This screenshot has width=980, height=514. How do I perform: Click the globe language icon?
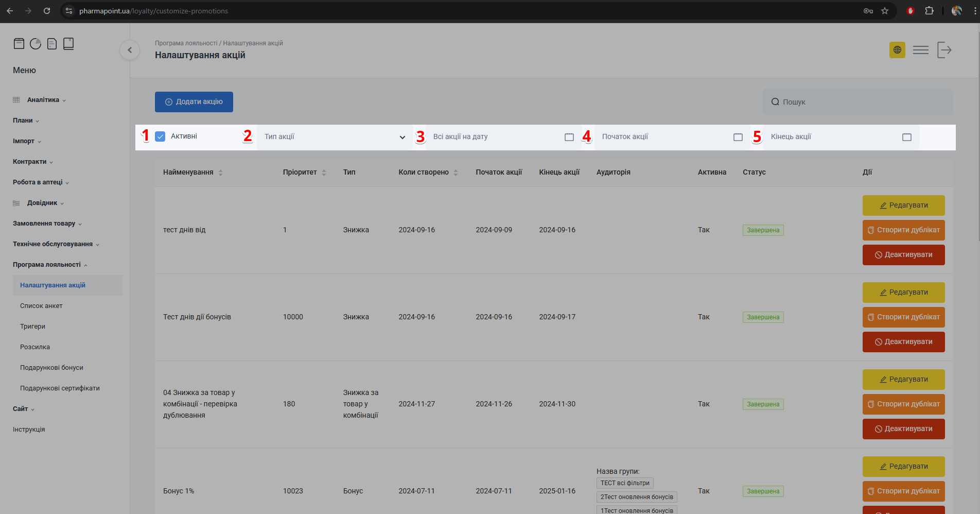click(897, 50)
